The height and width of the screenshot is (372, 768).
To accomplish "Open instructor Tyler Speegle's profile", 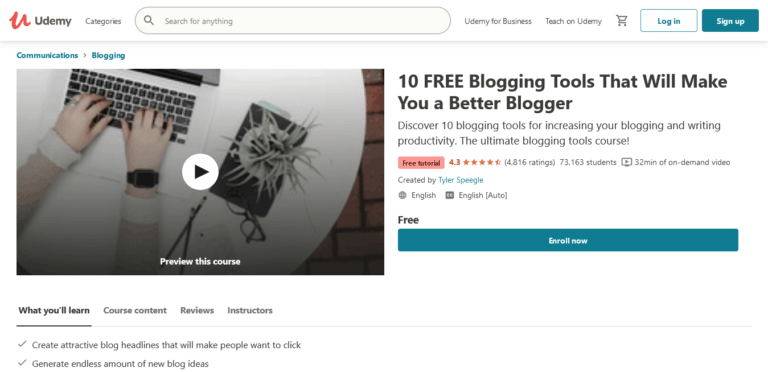I will click(460, 180).
